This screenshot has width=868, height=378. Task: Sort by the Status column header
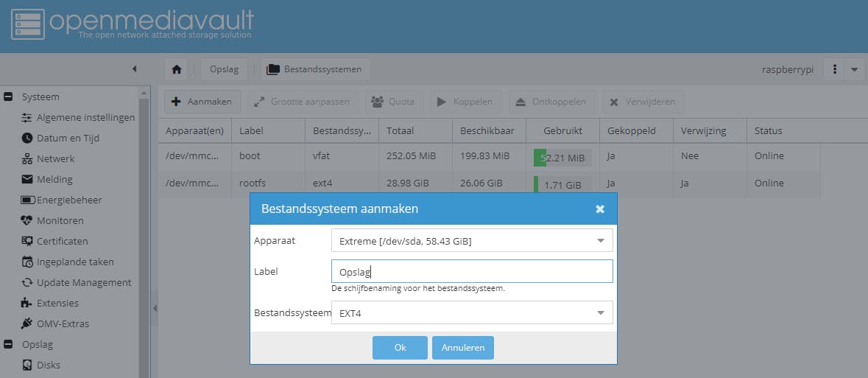[x=784, y=131]
